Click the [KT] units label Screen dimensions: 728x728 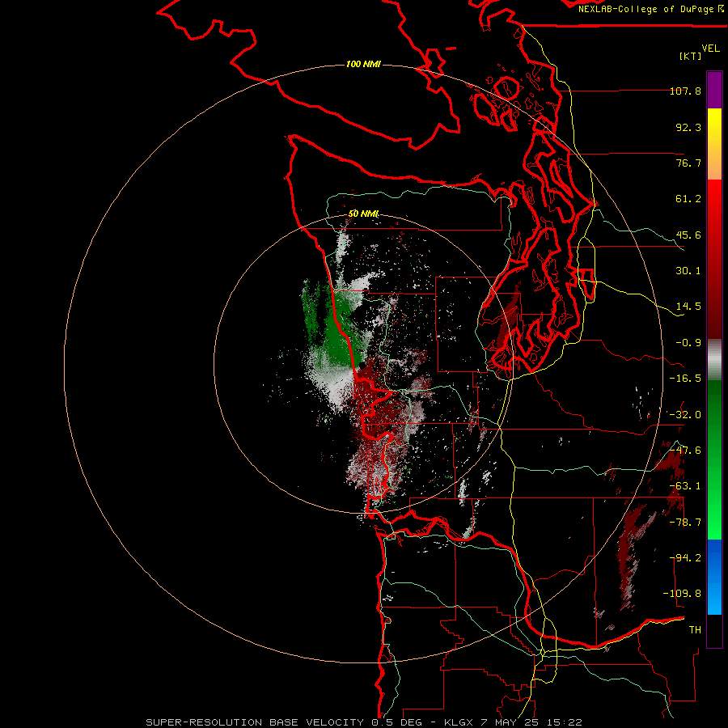[x=691, y=56]
